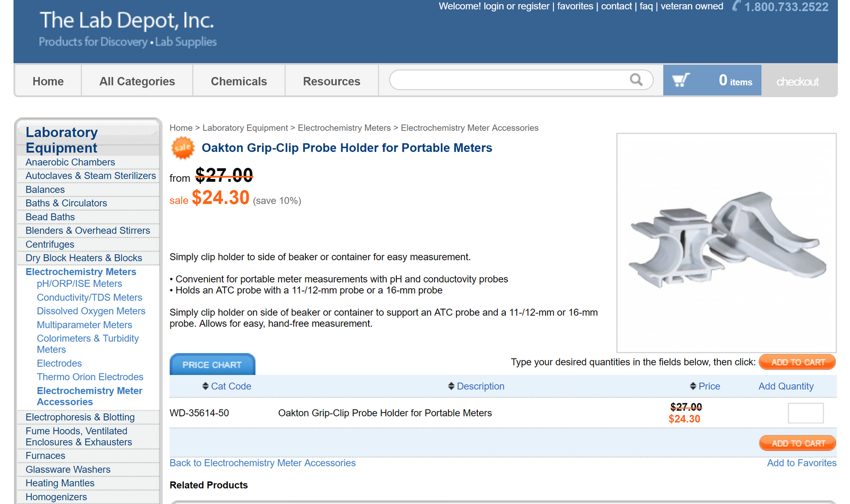This screenshot has height=504, width=850.
Task: Click the checkout button
Action: click(797, 81)
